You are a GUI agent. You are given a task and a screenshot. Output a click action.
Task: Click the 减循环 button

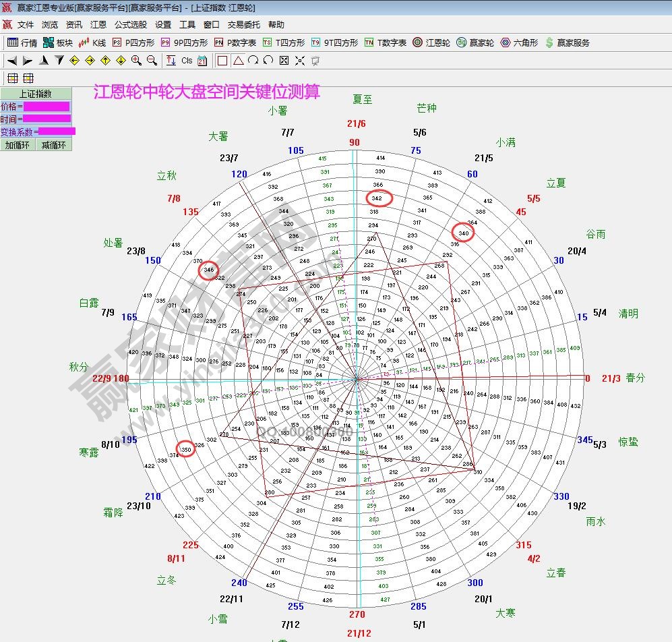[54, 144]
